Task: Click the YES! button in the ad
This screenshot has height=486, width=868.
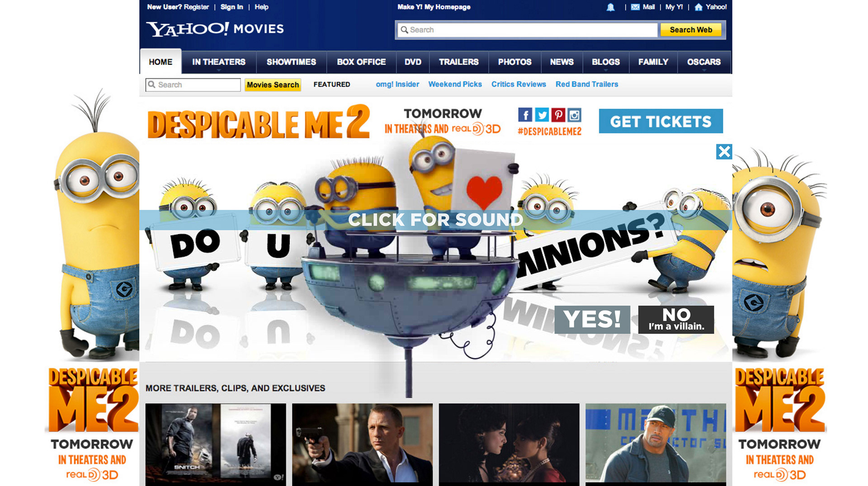Action: 592,320
